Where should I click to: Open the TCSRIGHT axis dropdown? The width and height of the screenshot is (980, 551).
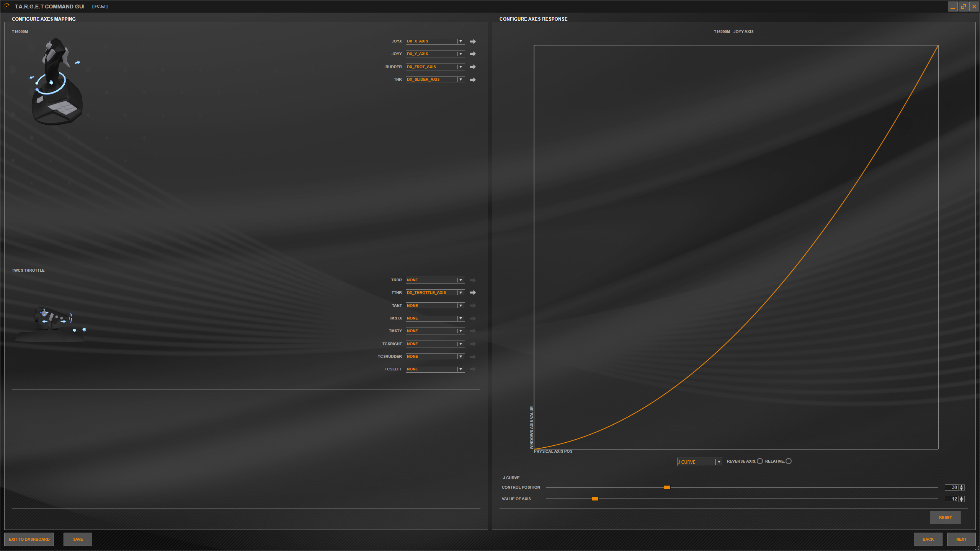point(435,344)
